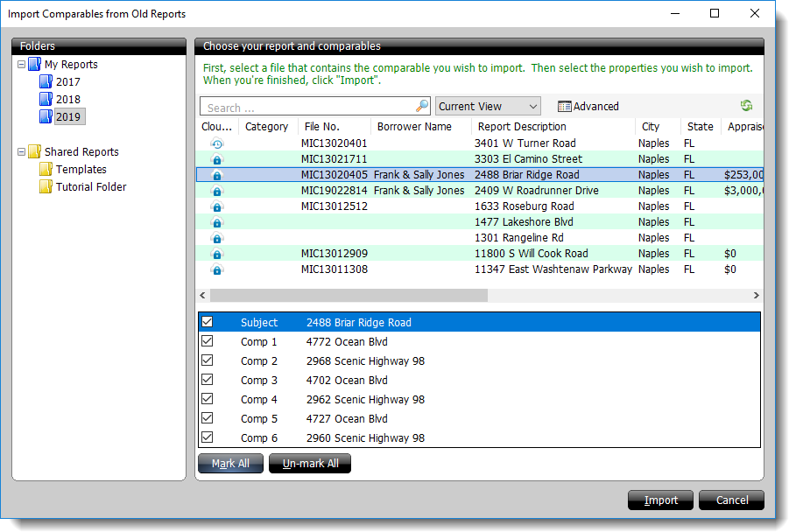Screen dimensions: 789x532
Task: Uncheck the Comp 3 checkbox
Action: pyautogui.click(x=208, y=380)
